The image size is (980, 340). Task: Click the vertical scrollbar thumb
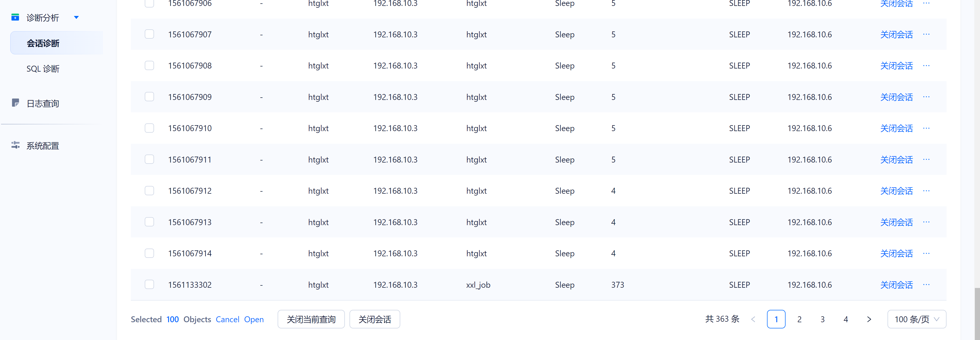[x=977, y=314]
